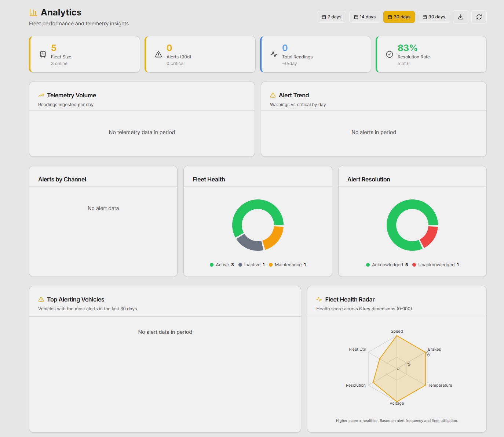Click the Brakes axis label on radar
Image resolution: width=504 pixels, height=437 pixels.
(x=434, y=349)
